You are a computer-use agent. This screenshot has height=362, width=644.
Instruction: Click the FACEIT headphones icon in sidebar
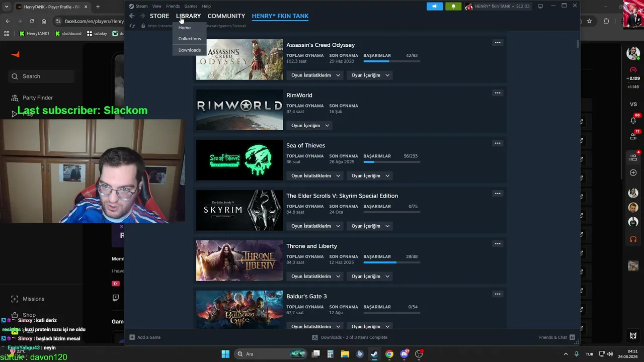(x=633, y=239)
